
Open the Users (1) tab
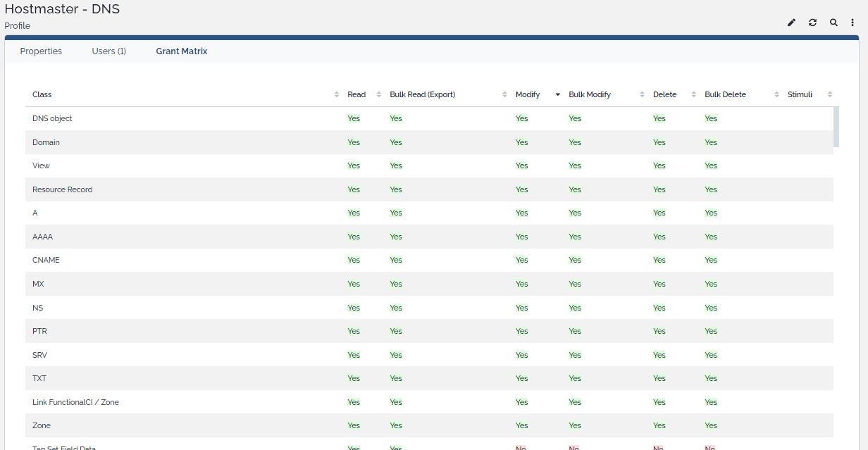point(108,51)
